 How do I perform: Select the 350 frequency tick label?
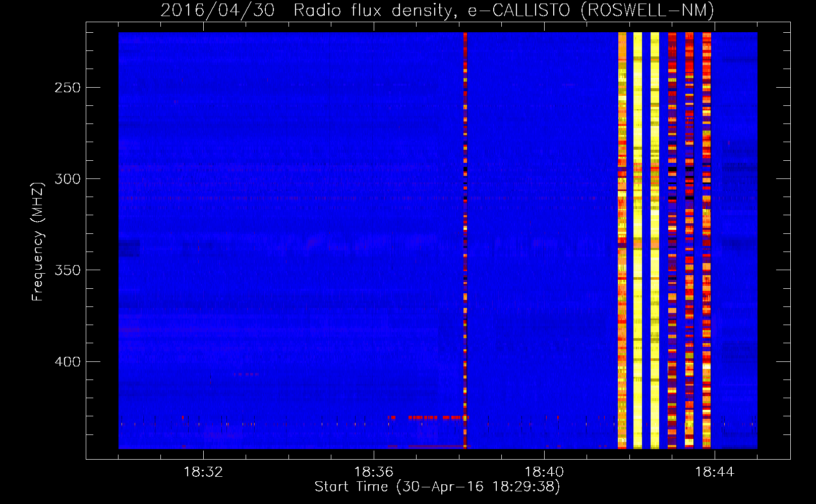click(68, 270)
